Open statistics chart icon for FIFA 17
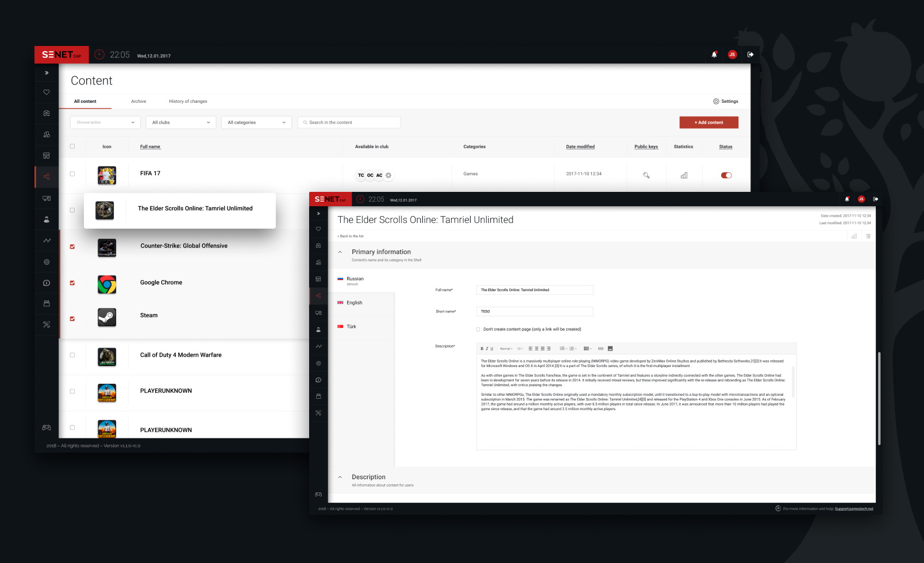Viewport: 924px width, 563px height. 684,175
